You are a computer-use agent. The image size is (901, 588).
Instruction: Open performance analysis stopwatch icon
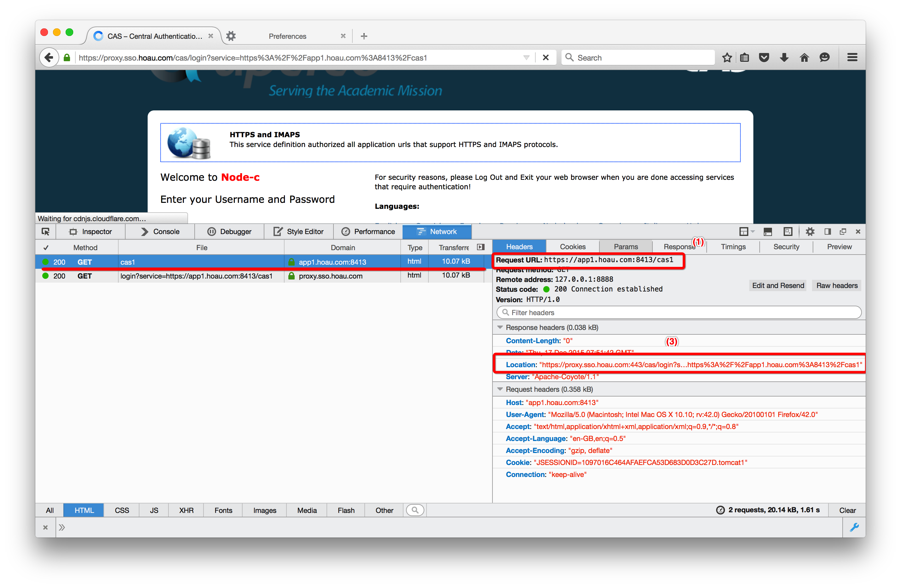pyautogui.click(x=720, y=510)
